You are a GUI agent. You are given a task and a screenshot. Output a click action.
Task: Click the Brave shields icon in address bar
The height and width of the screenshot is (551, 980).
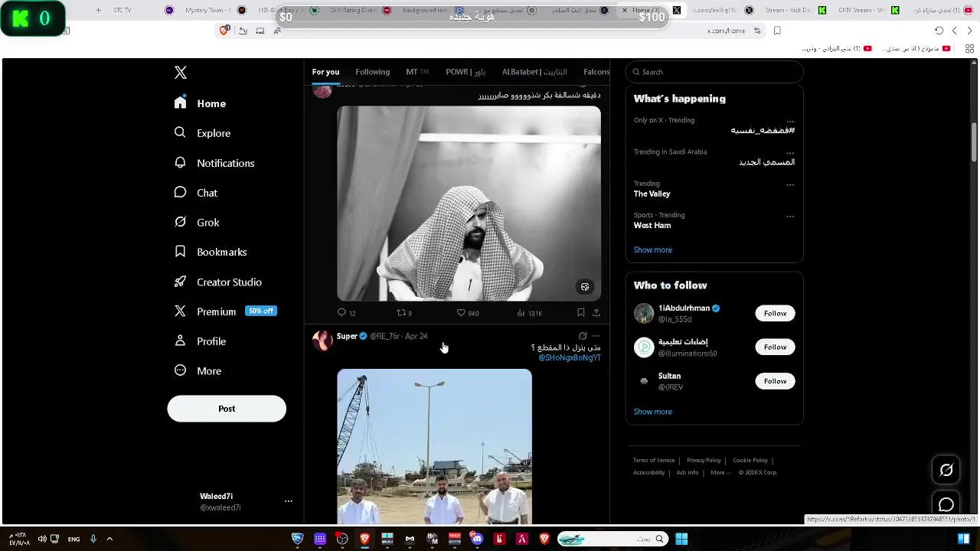point(224,31)
